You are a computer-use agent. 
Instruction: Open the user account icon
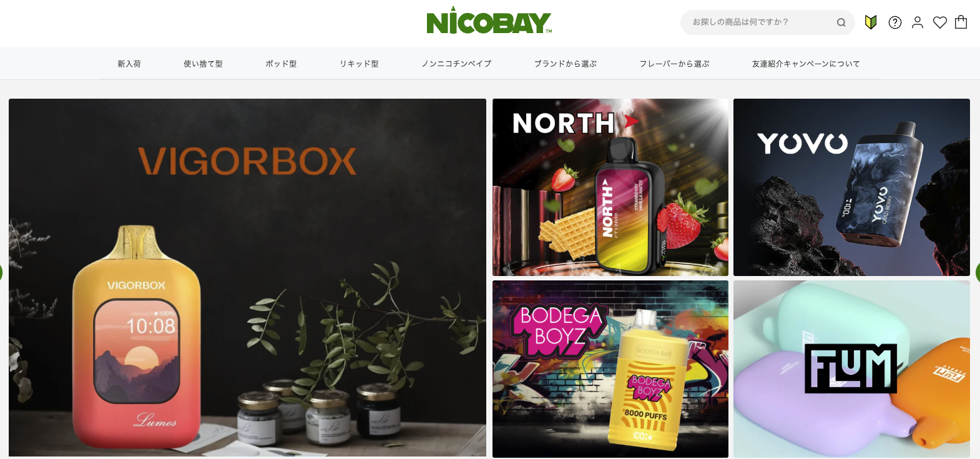918,22
